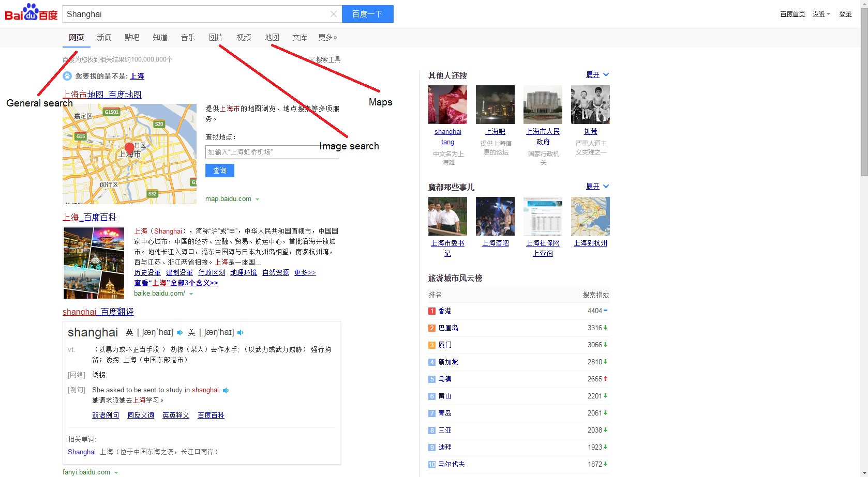The width and height of the screenshot is (868, 477).
Task: Click the 双语例句 link
Action: coord(106,415)
